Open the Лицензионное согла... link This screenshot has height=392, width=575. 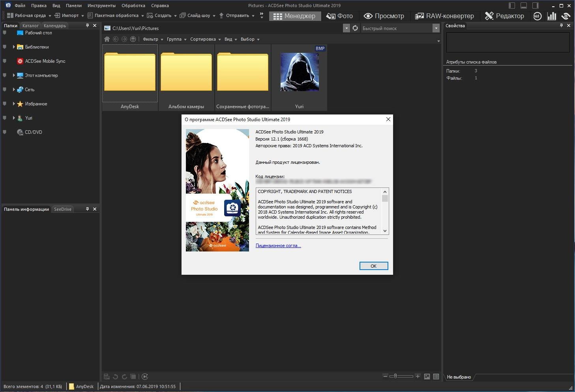tap(278, 246)
